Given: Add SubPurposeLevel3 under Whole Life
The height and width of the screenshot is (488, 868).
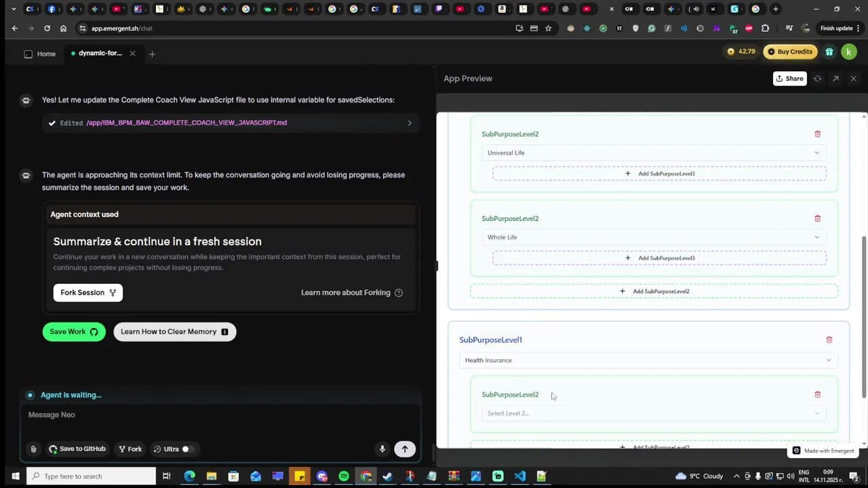Looking at the screenshot, I should point(659,258).
